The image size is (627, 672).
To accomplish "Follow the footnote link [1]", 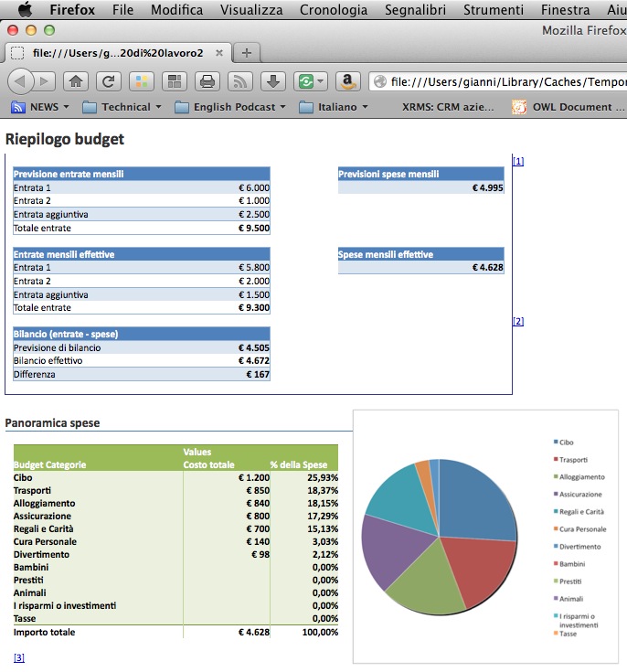I will click(518, 162).
